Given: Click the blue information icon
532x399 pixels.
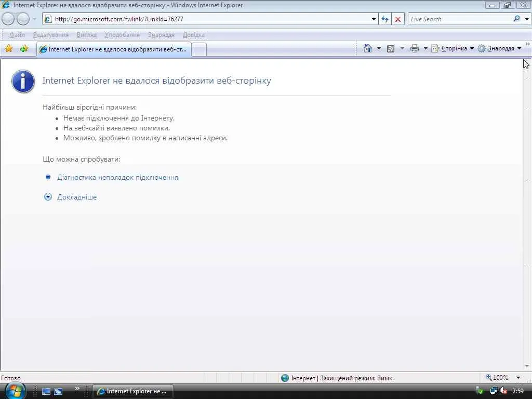Looking at the screenshot, I should [x=23, y=82].
